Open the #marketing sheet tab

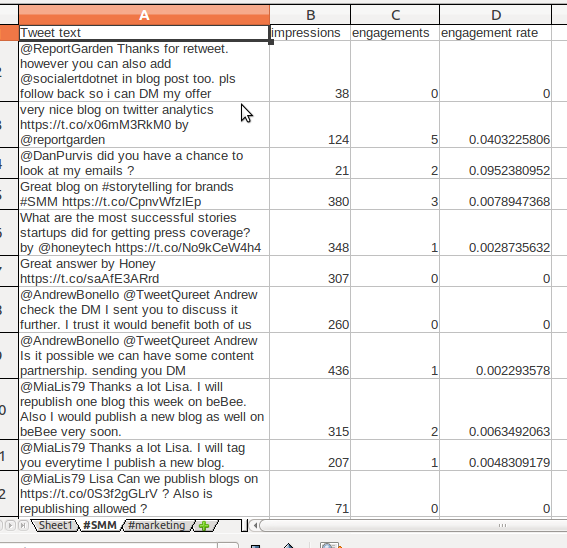pyautogui.click(x=157, y=525)
